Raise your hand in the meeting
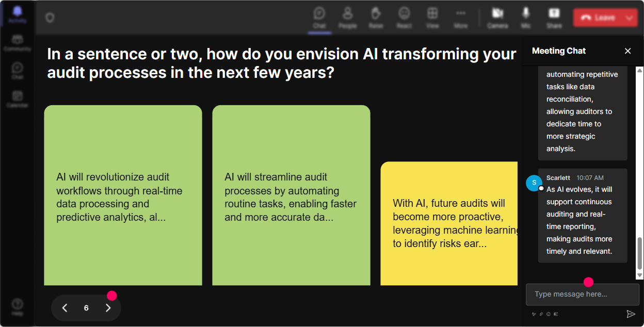The height and width of the screenshot is (327, 644). coord(376,18)
